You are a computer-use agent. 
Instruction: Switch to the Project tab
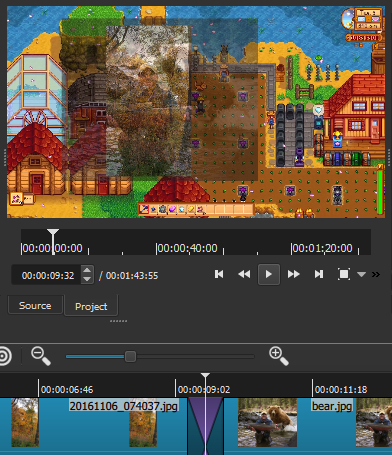point(91,306)
